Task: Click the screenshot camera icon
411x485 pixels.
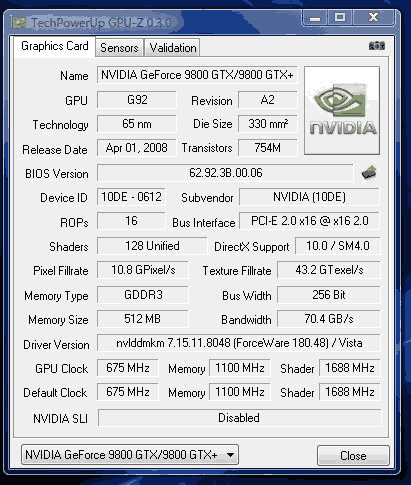Action: (x=377, y=46)
